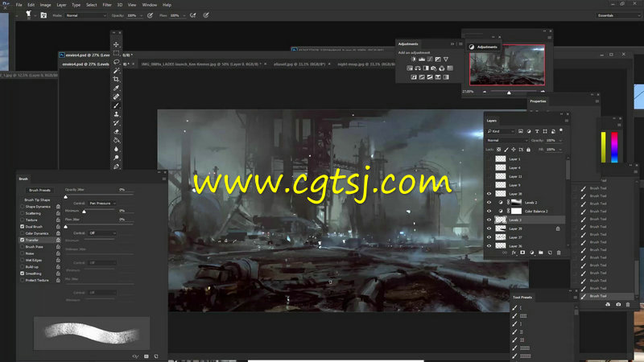This screenshot has width=644, height=362.
Task: Adjust the Navigator zoom slider
Action: pyautogui.click(x=509, y=93)
